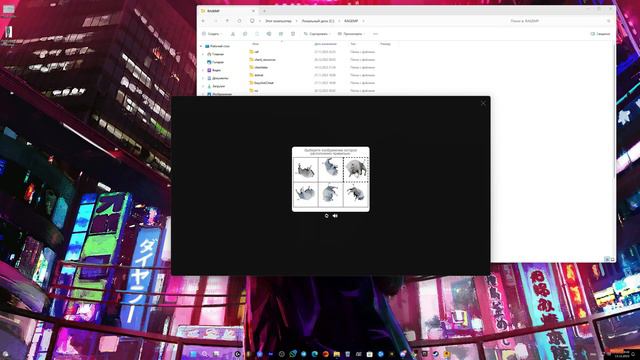Viewport: 640px width, 360px height.
Task: Sort by the Дата изменения column header
Action: [325, 44]
